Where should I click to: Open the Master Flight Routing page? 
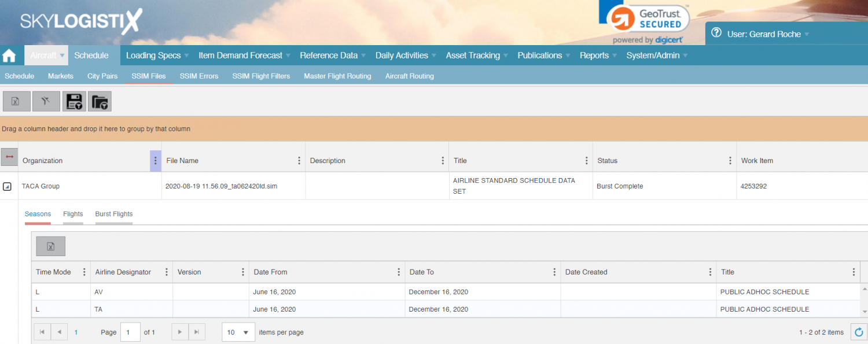(x=337, y=76)
